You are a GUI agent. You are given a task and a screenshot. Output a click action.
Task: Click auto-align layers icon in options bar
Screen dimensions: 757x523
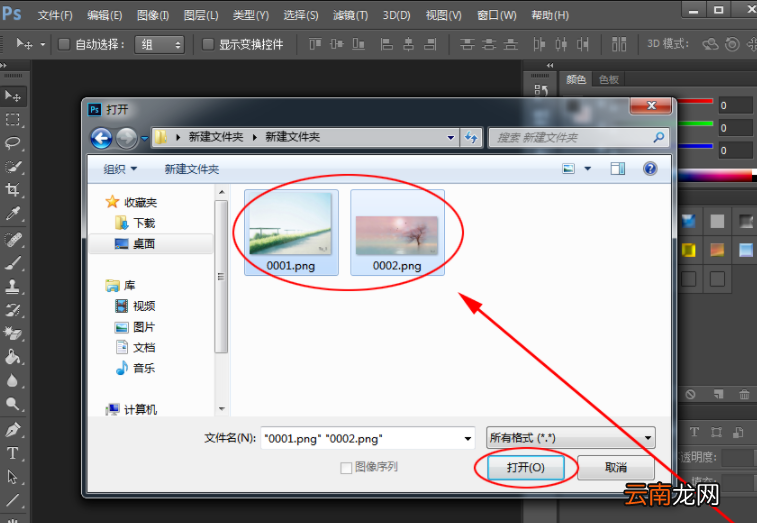619,44
